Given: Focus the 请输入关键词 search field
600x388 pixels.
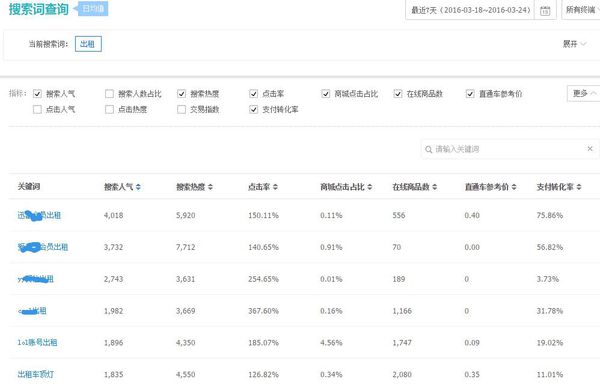Looking at the screenshot, I should tap(509, 149).
